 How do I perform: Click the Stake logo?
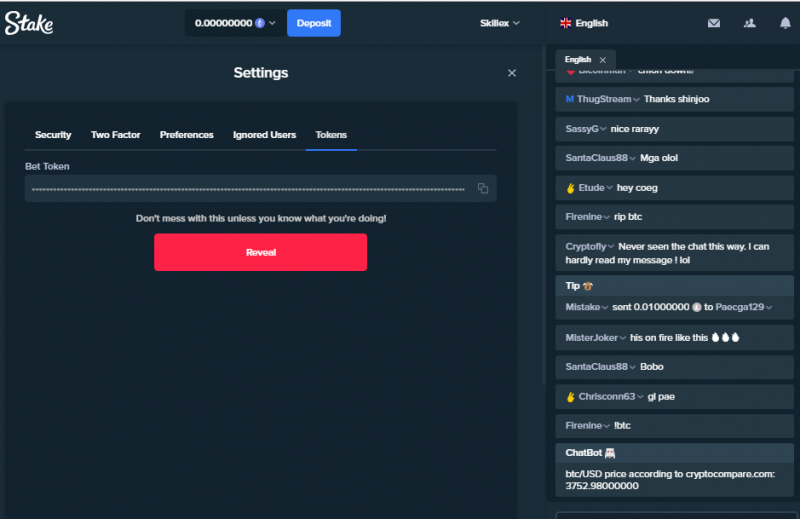tap(29, 23)
